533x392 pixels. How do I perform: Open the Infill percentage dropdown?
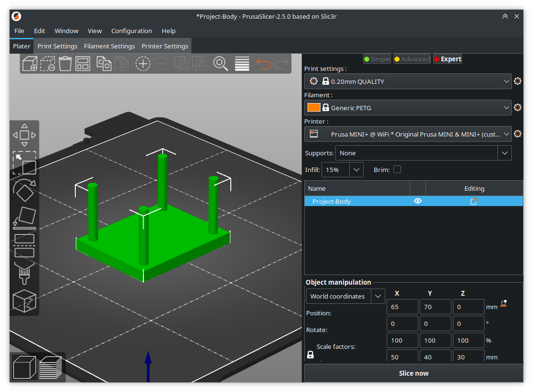[x=356, y=170]
